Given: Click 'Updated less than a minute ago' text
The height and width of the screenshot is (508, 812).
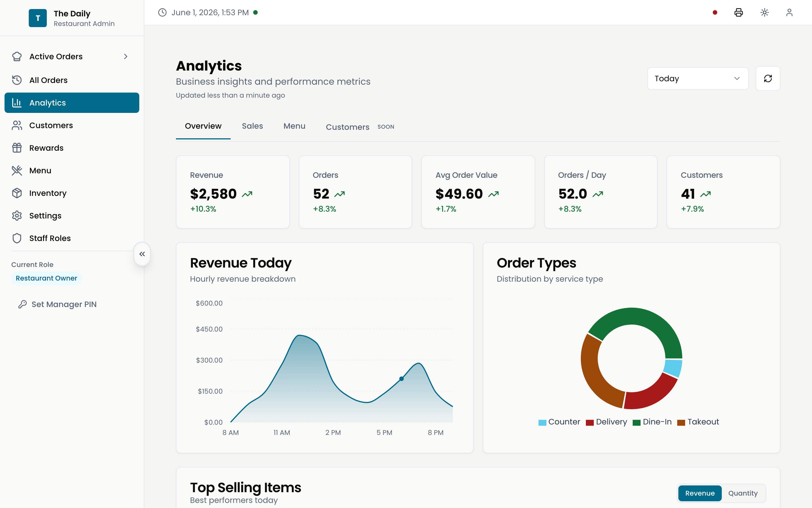Looking at the screenshot, I should click(x=230, y=95).
